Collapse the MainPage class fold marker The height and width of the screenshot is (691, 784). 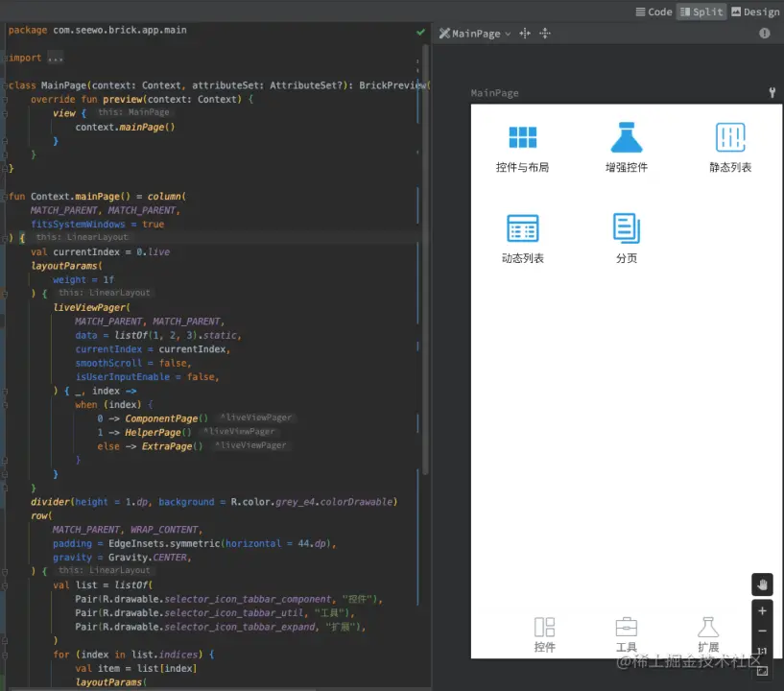point(5,85)
